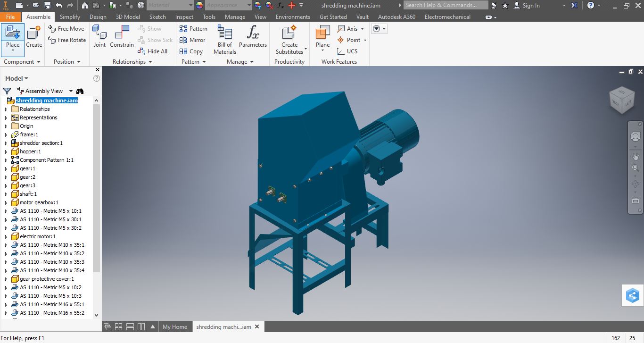This screenshot has height=343, width=644.
Task: Click the model browser help icon
Action: click(97, 78)
